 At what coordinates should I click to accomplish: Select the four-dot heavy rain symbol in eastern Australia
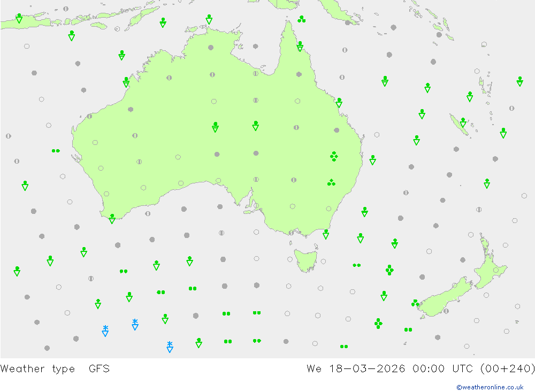[334, 157]
